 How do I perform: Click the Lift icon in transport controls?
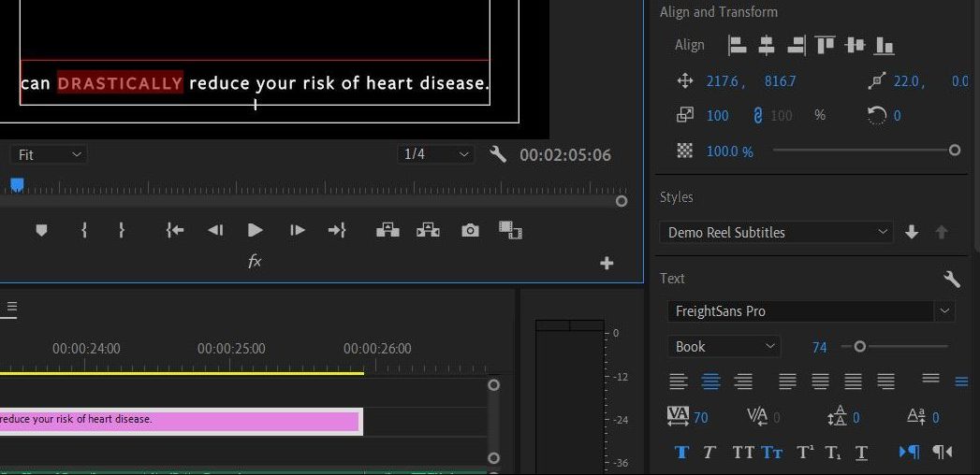click(x=388, y=230)
